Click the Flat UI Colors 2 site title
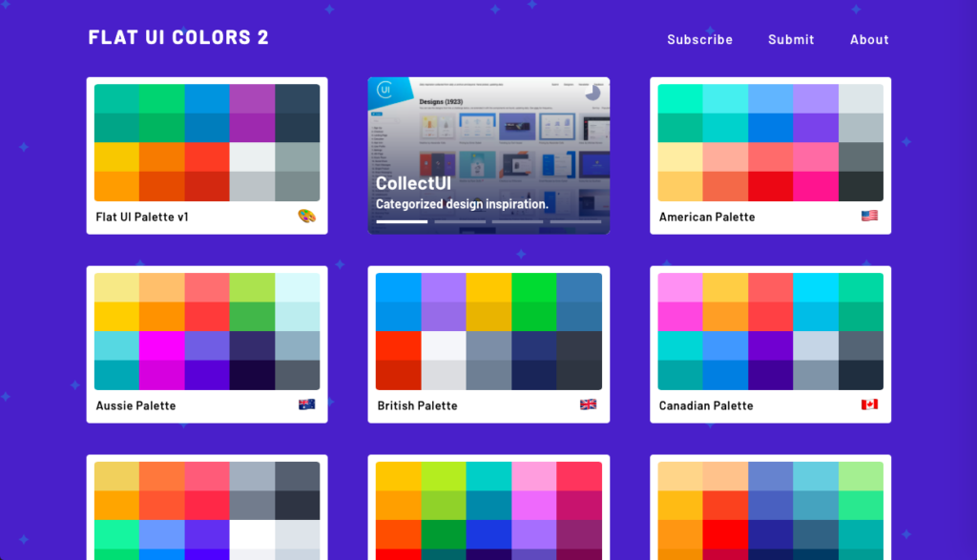977x560 pixels. 178,38
